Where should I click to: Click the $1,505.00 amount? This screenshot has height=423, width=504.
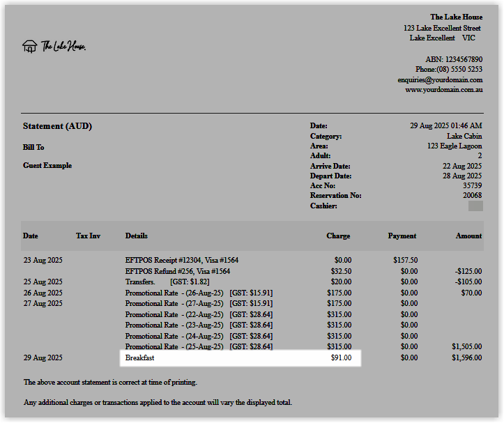pyautogui.click(x=467, y=346)
